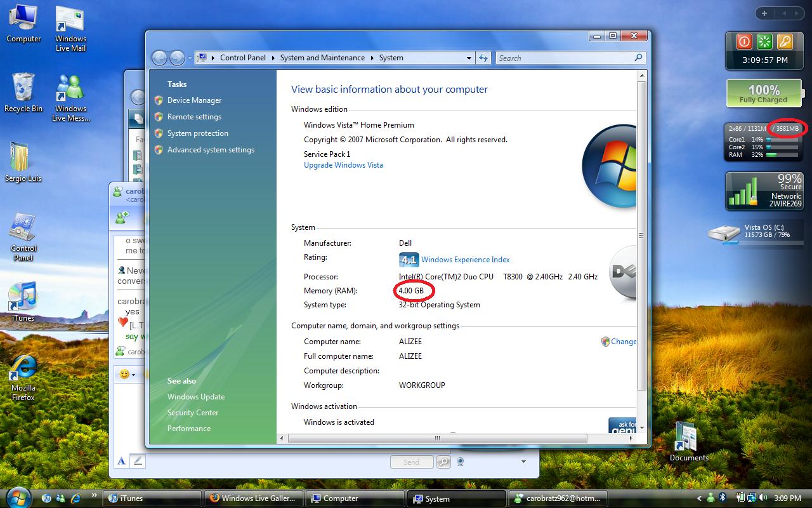Open the Documents desktop icon
This screenshot has width=812, height=508.
[x=688, y=441]
